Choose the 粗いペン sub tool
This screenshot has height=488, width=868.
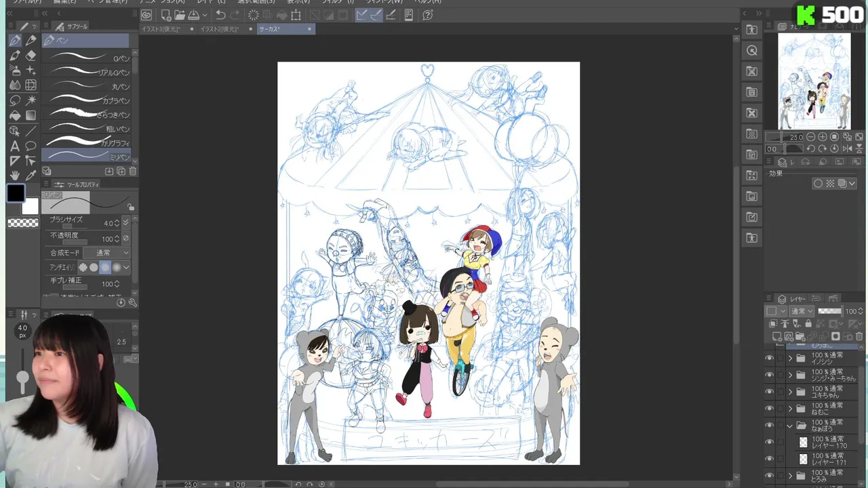click(87, 129)
